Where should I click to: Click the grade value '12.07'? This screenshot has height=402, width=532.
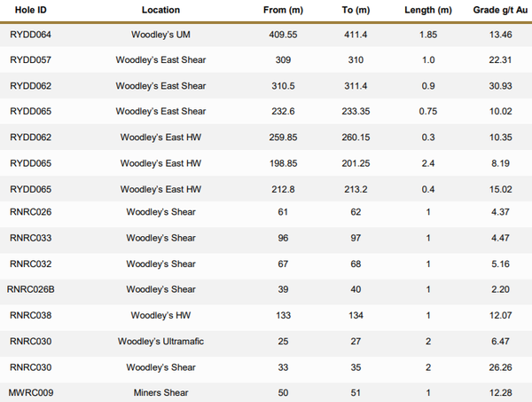(x=500, y=316)
